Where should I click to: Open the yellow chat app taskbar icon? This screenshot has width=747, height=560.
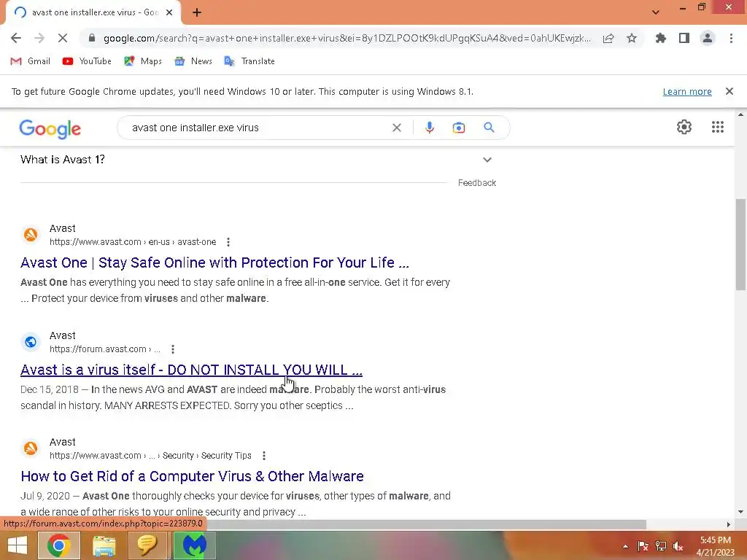(147, 545)
